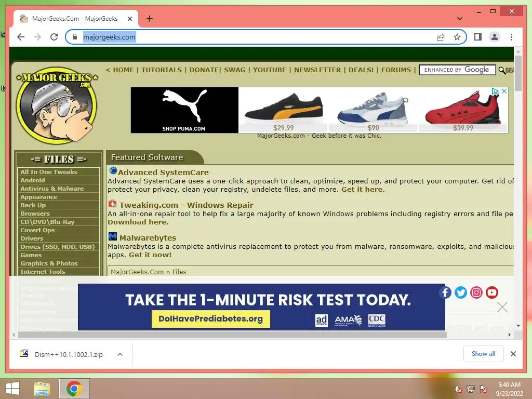Screen dimensions: 532x399
Task: Open the CD\DVD\Blu-Ray category
Action: click(x=47, y=222)
